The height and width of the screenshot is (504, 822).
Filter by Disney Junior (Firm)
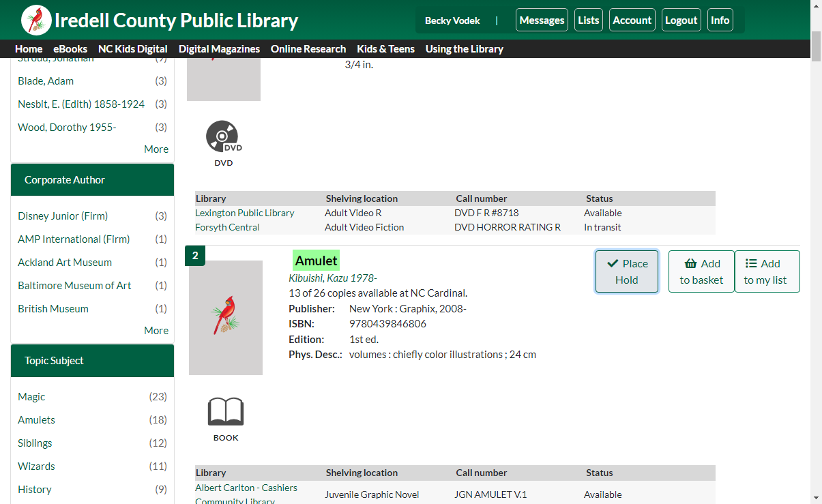point(63,216)
